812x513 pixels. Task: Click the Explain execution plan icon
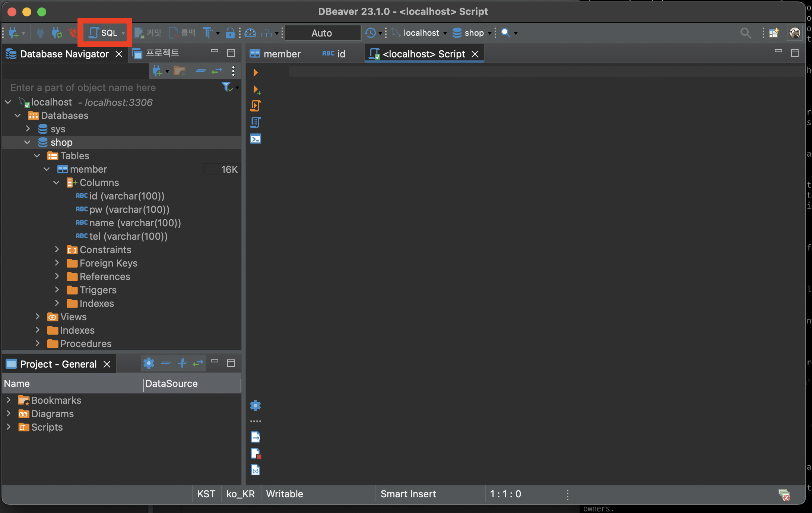tap(256, 122)
